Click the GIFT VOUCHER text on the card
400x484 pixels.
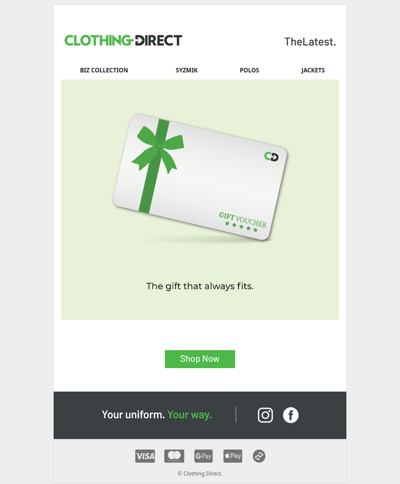(x=243, y=220)
